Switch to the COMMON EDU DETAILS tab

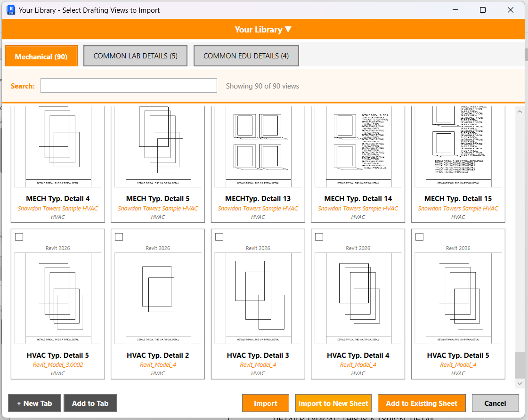(246, 56)
